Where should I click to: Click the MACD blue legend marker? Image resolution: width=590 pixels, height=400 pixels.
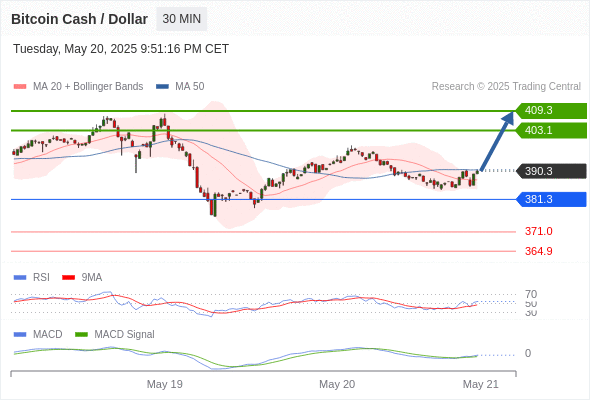pyautogui.click(x=20, y=334)
